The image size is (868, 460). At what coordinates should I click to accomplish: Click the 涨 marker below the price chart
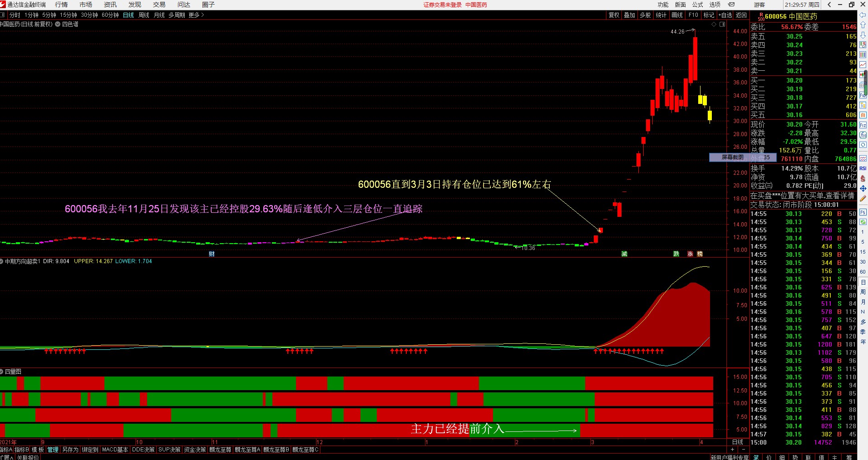(x=690, y=254)
